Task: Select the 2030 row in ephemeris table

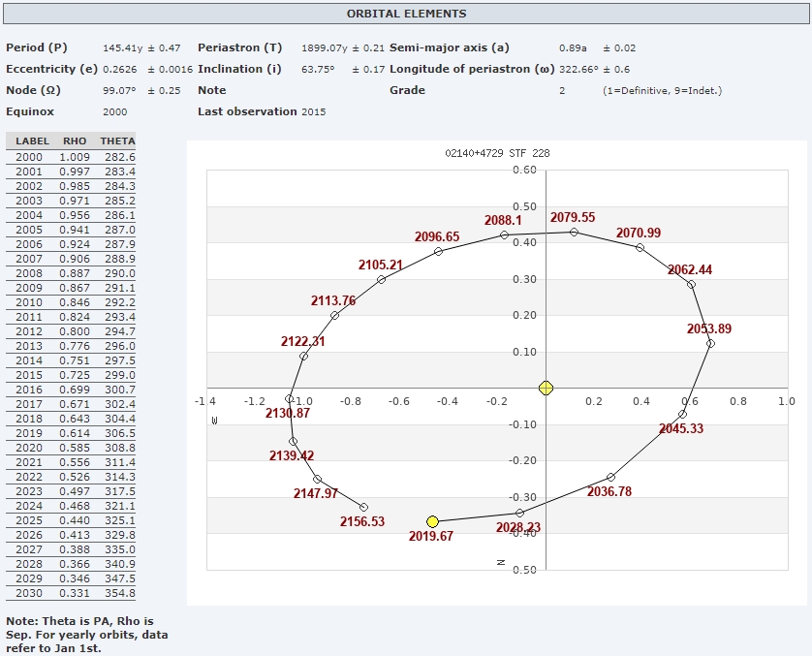Action: coord(71,593)
